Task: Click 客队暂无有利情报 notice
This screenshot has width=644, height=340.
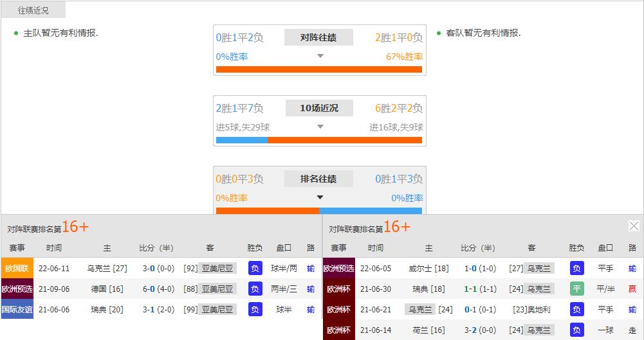Action: click(483, 33)
